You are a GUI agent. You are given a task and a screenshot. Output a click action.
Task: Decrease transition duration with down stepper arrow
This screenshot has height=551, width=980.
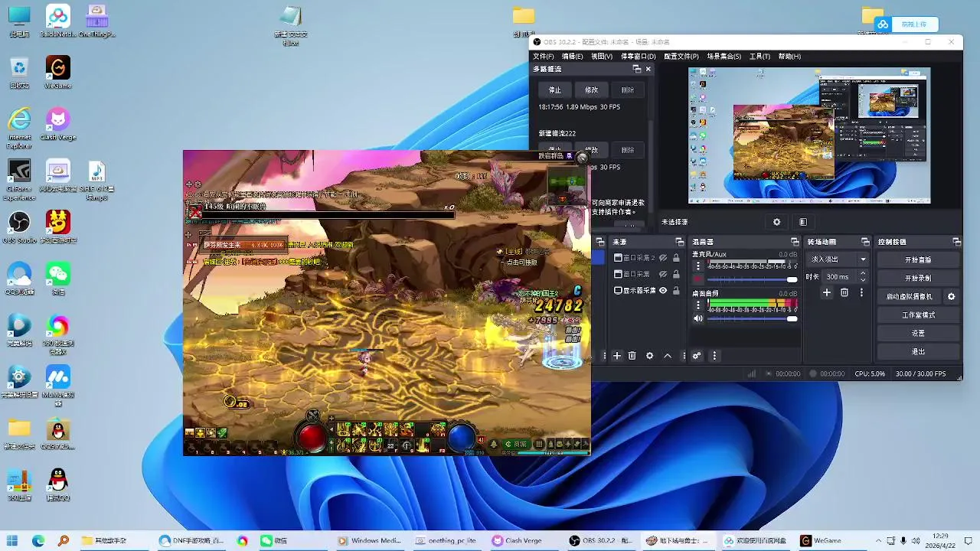coord(863,280)
